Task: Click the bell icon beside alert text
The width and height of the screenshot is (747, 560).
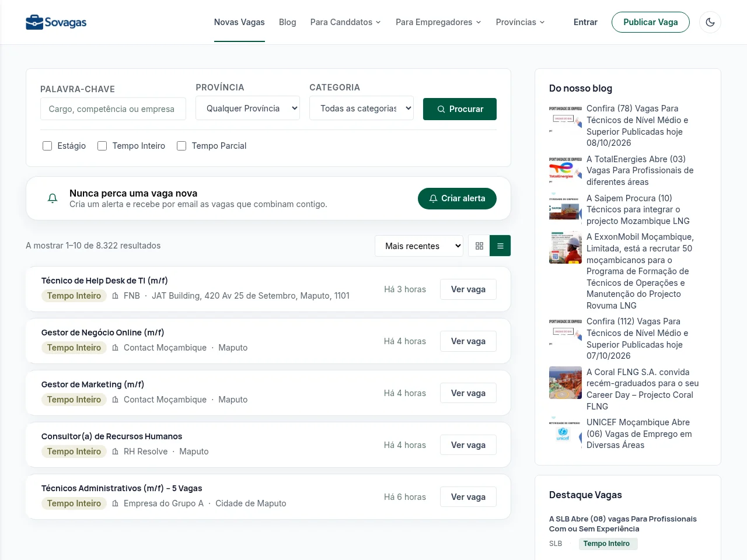Action: 53,198
